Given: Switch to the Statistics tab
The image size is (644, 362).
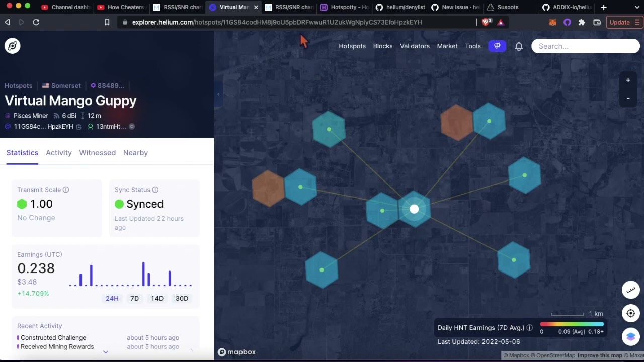Looking at the screenshot, I should pyautogui.click(x=22, y=153).
